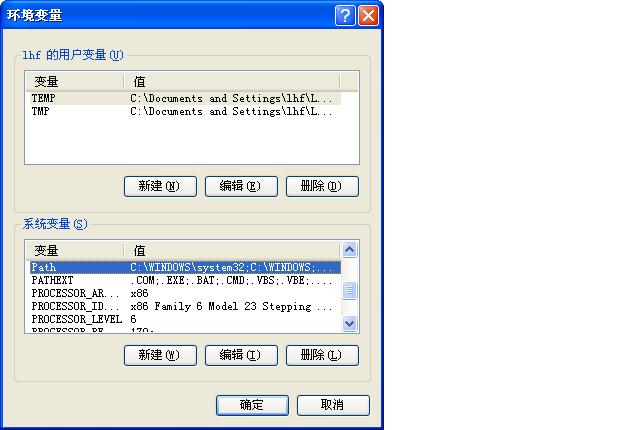Confirm with the 确定 button
The height and width of the screenshot is (430, 640).
252,405
